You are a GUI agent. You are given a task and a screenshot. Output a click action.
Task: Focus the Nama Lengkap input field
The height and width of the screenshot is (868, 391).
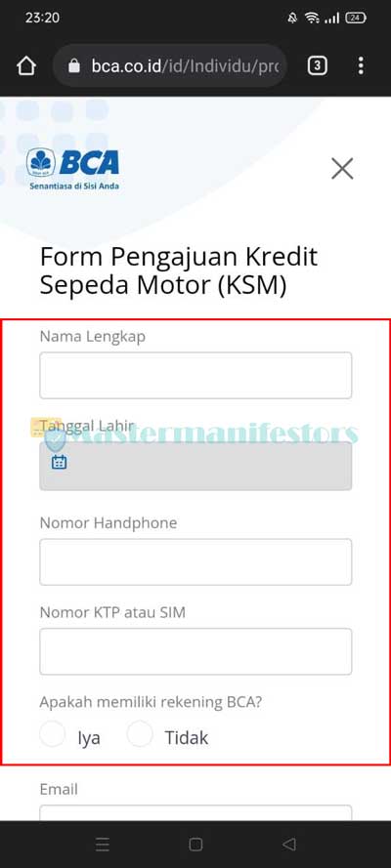click(195, 375)
